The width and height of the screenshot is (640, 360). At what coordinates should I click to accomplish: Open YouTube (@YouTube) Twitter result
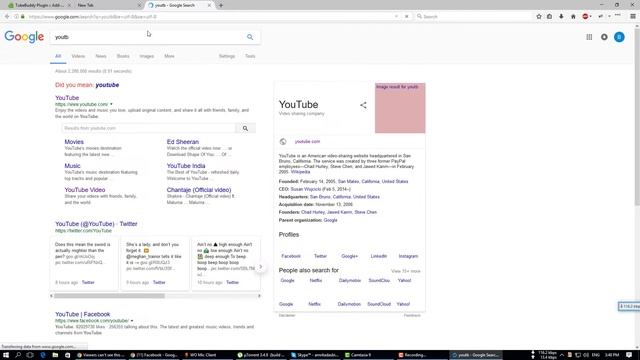[x=96, y=224]
